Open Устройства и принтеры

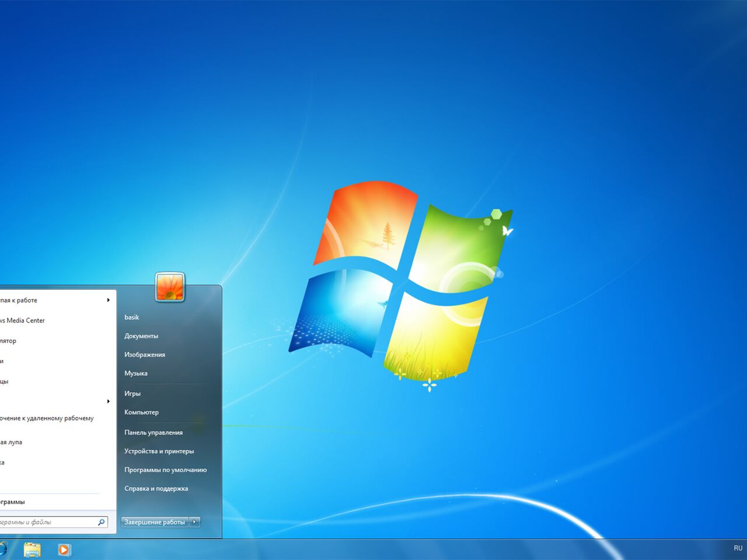click(159, 452)
